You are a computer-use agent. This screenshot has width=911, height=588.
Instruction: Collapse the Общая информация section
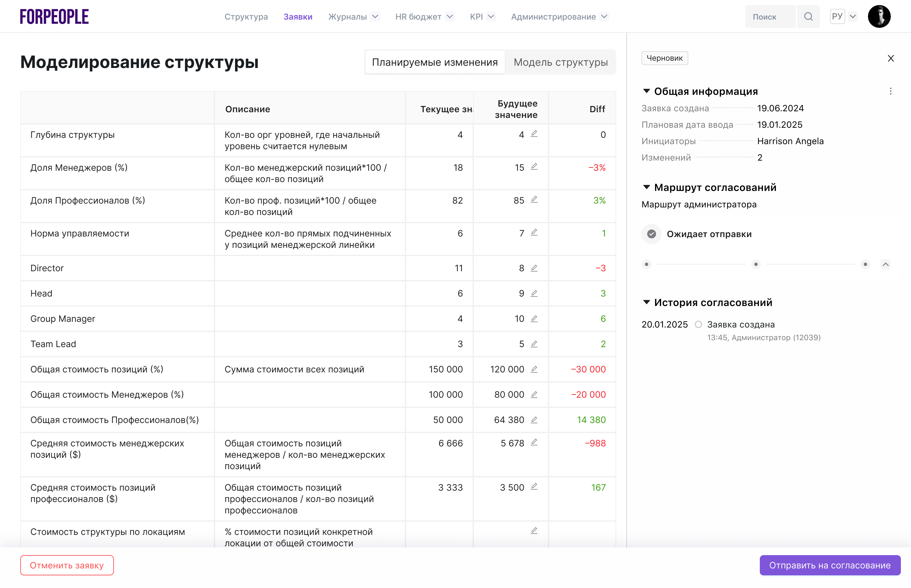(x=646, y=91)
